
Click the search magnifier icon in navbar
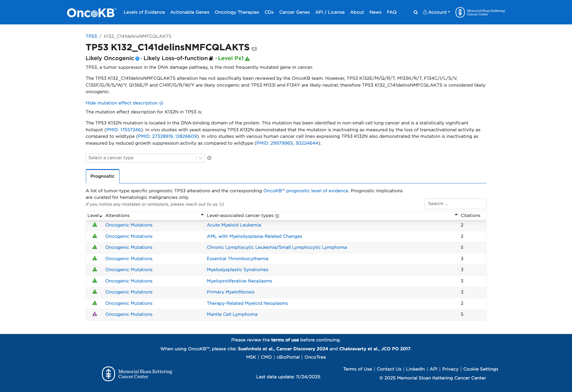point(416,12)
